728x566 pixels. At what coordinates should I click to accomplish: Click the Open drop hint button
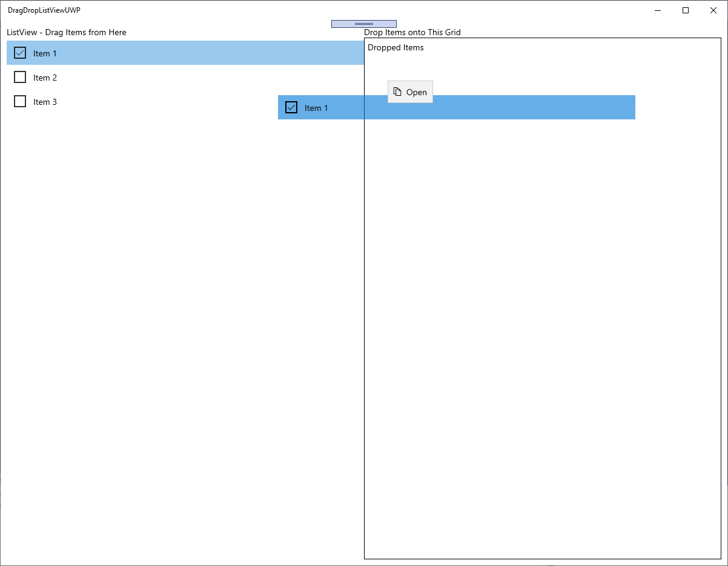(410, 92)
